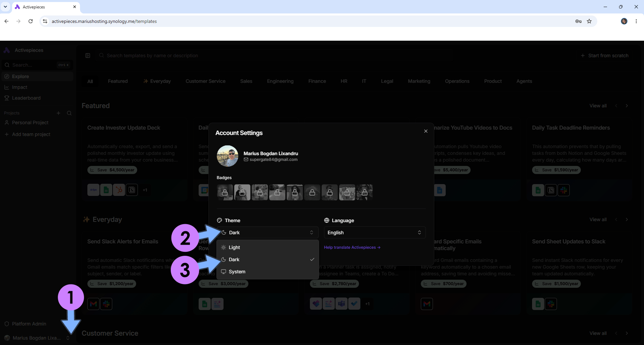The width and height of the screenshot is (644, 345).
Task: Toggle the sidebar panel icon
Action: (88, 56)
